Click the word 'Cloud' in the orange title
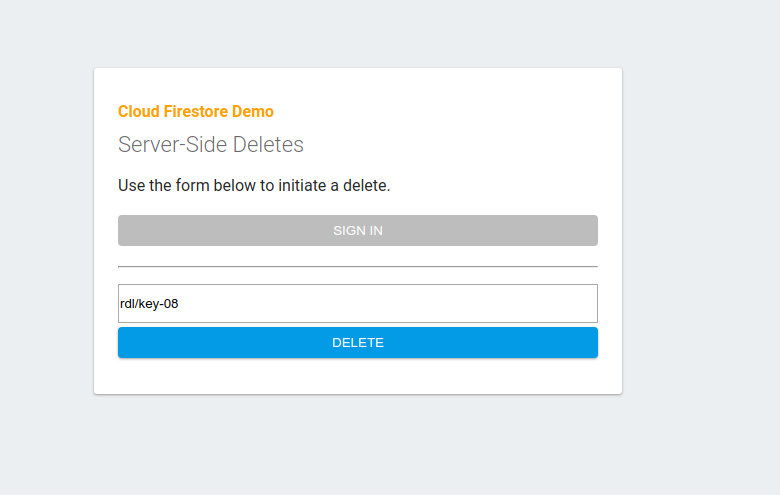 [139, 111]
